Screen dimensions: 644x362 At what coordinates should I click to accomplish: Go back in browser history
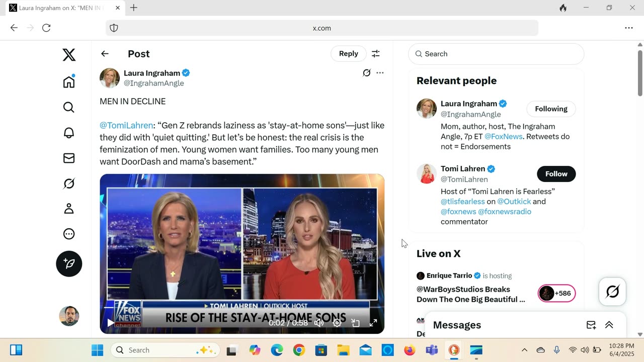(14, 28)
